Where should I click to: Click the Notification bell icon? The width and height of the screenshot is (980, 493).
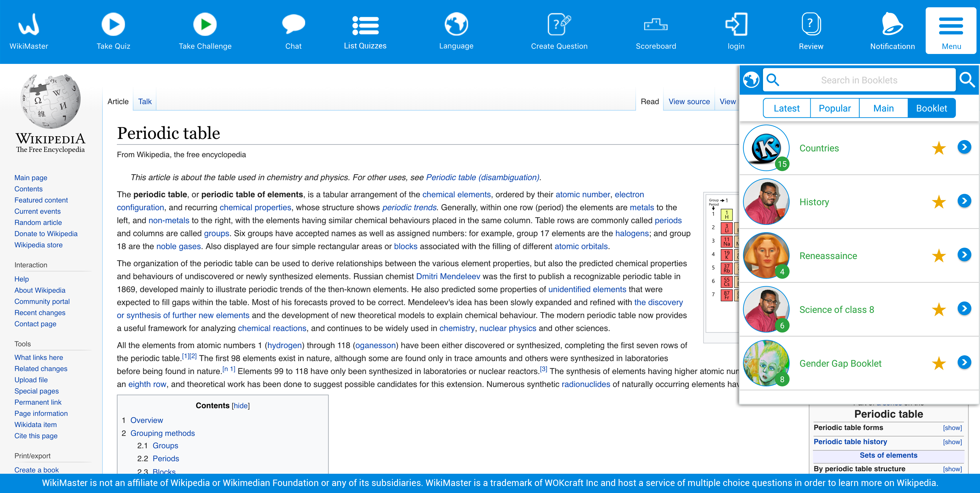(x=892, y=24)
